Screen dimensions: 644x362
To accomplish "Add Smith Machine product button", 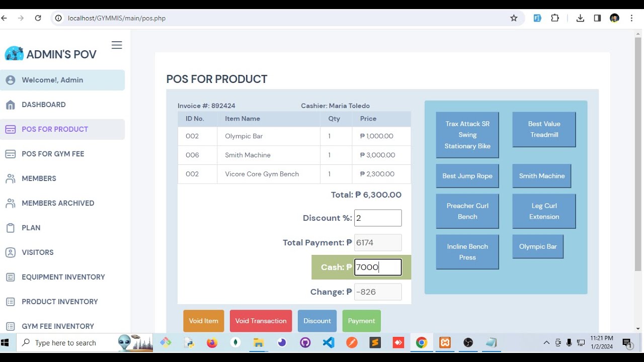I will click(x=542, y=176).
